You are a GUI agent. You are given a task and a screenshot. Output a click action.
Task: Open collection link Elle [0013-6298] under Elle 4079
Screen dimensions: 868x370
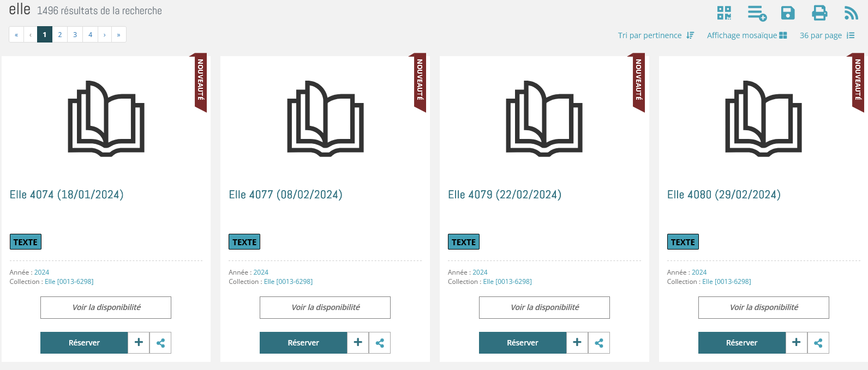[x=507, y=282]
